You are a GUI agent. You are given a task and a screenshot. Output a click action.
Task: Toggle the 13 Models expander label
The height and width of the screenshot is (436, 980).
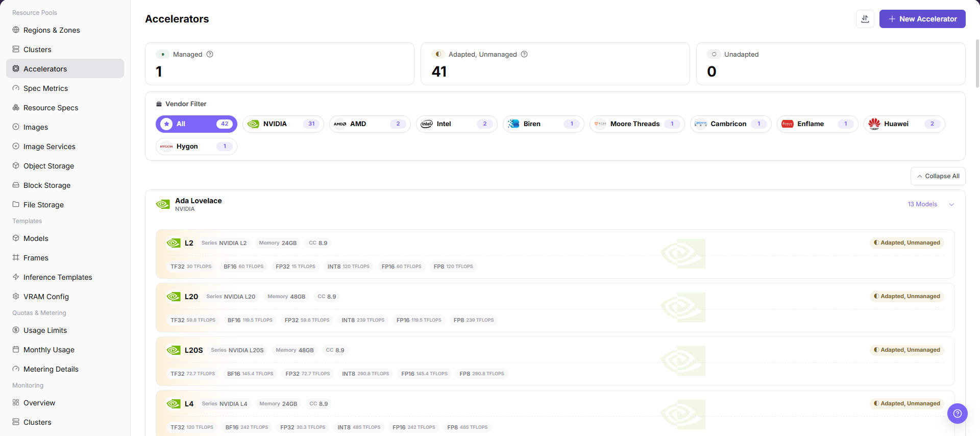pos(922,204)
